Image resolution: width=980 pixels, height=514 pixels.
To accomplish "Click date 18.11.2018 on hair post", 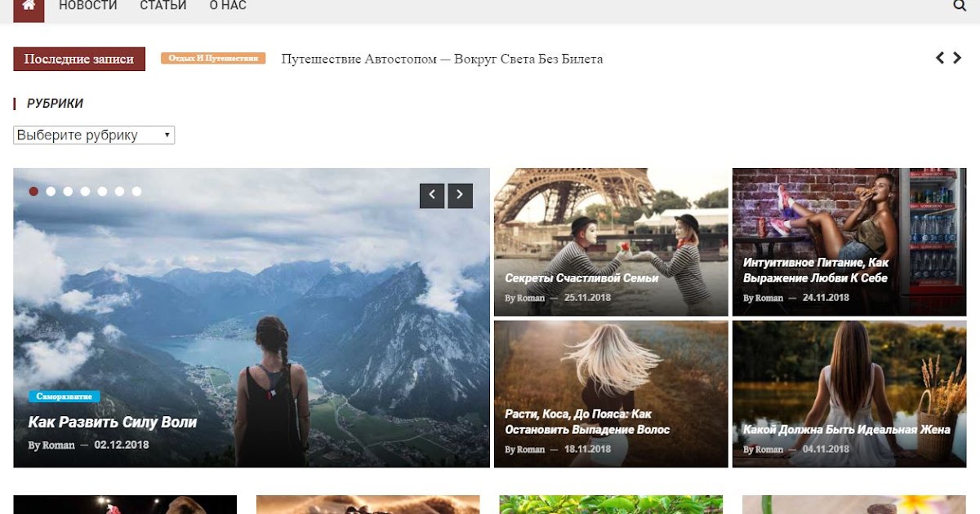I will point(587,450).
